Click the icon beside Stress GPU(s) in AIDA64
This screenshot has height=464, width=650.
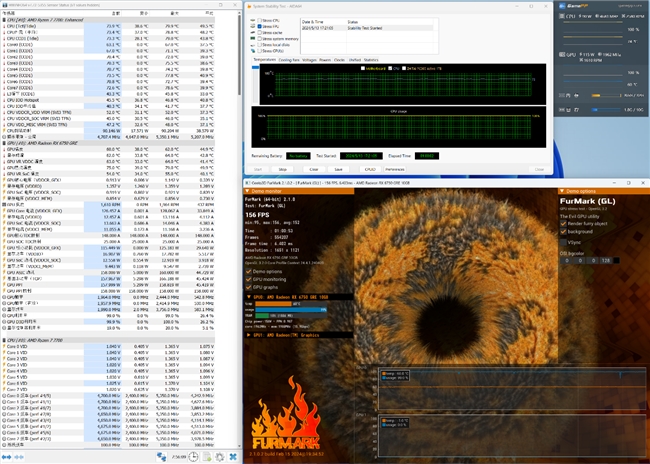[x=252, y=51]
